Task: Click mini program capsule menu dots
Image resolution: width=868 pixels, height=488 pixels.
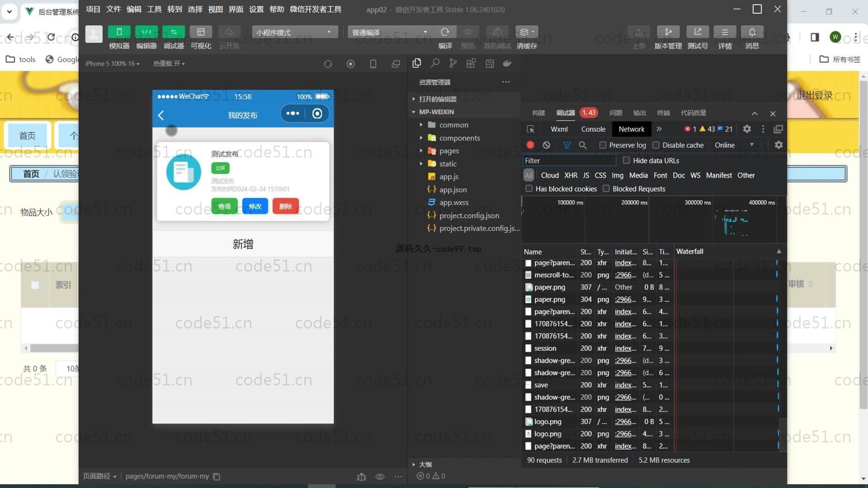Action: click(292, 113)
